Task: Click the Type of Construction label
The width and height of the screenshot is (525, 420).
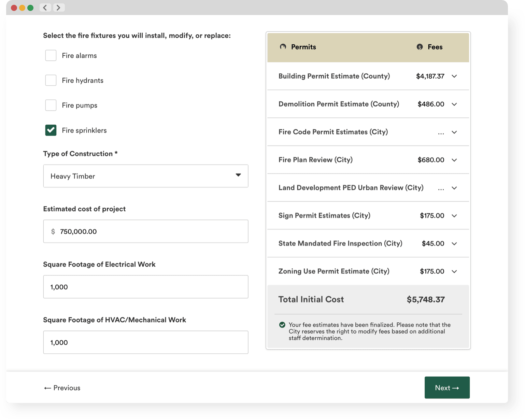Action: click(80, 154)
